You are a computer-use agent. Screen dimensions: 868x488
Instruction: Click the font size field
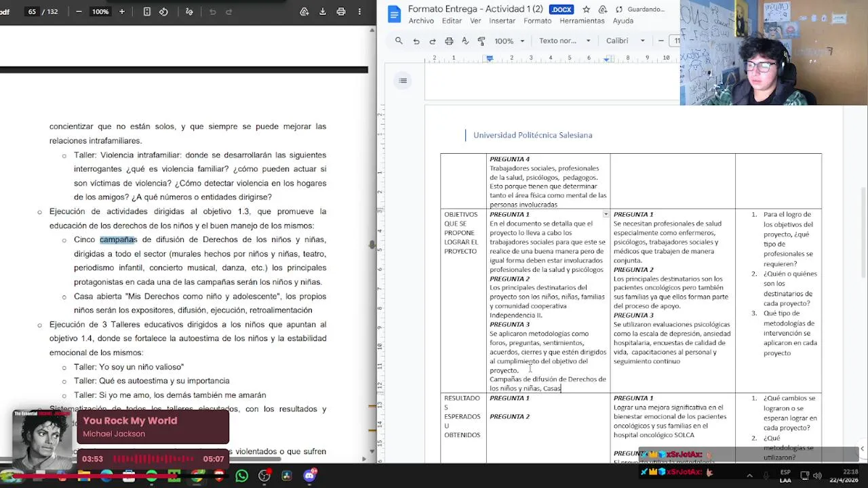tap(675, 41)
